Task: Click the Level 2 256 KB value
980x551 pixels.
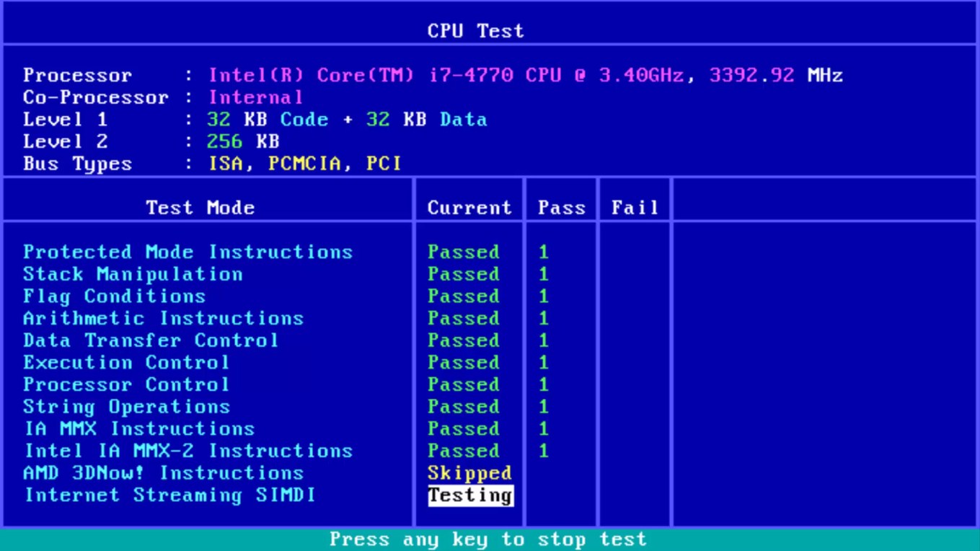Action: [x=243, y=141]
